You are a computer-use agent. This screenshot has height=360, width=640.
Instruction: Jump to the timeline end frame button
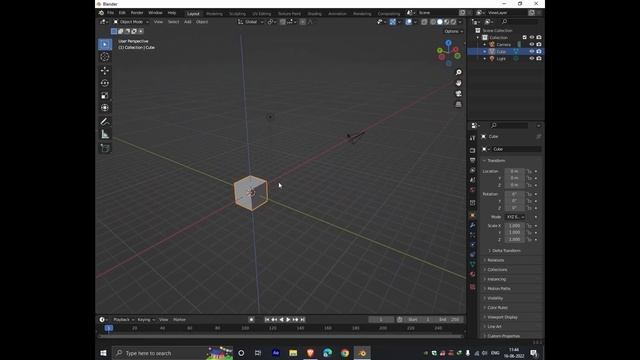click(302, 320)
